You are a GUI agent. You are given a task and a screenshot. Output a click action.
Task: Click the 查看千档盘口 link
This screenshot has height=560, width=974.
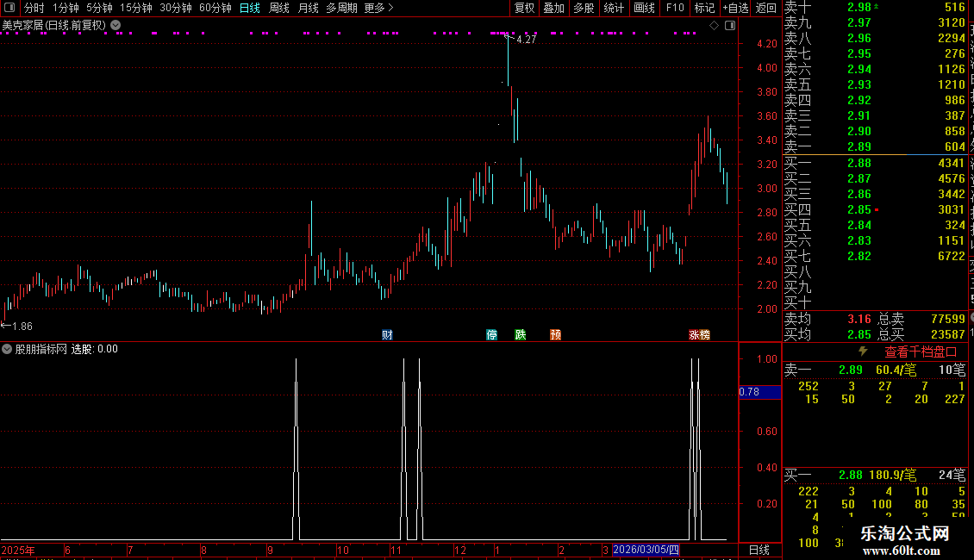pyautogui.click(x=921, y=352)
